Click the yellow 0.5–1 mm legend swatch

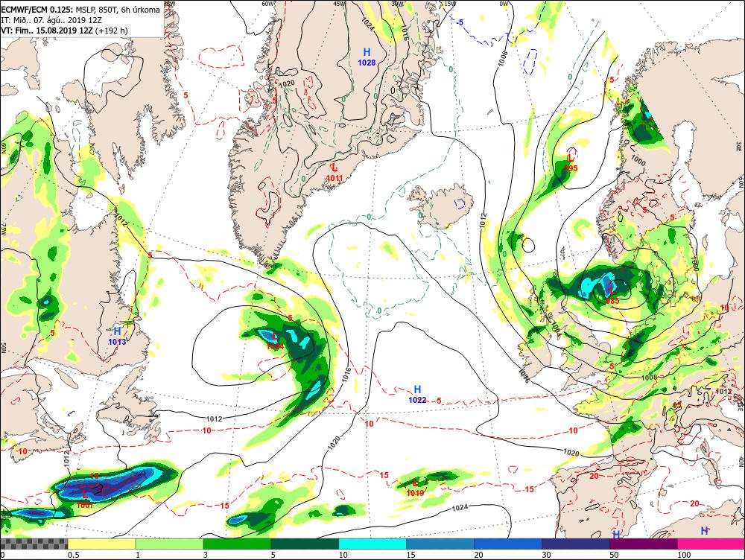tap(101, 544)
